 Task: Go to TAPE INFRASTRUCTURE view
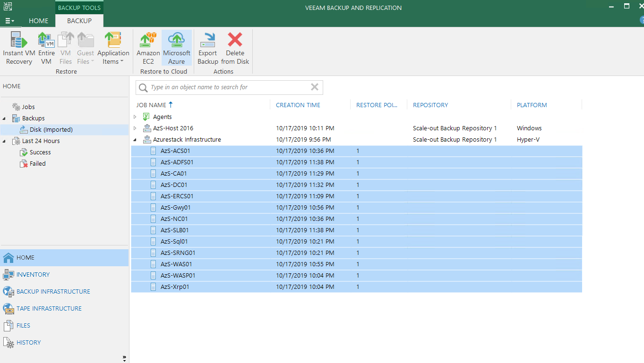click(x=64, y=309)
